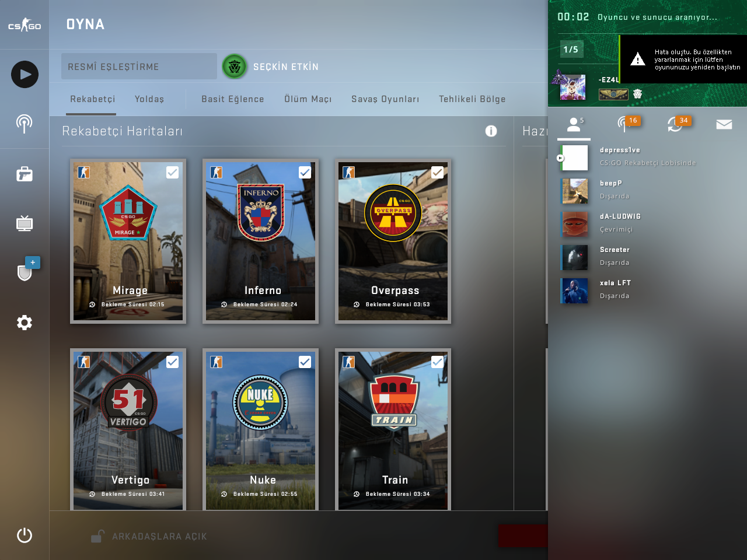Open recent players icon with 34
This screenshot has height=560, width=747.
coord(676,124)
